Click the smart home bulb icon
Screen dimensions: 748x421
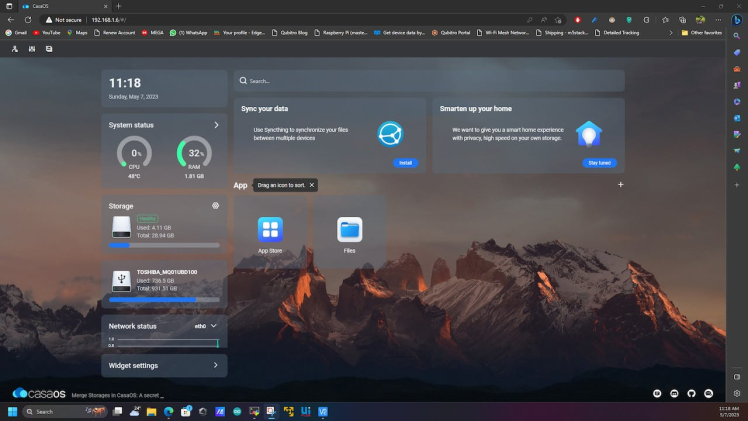click(589, 134)
